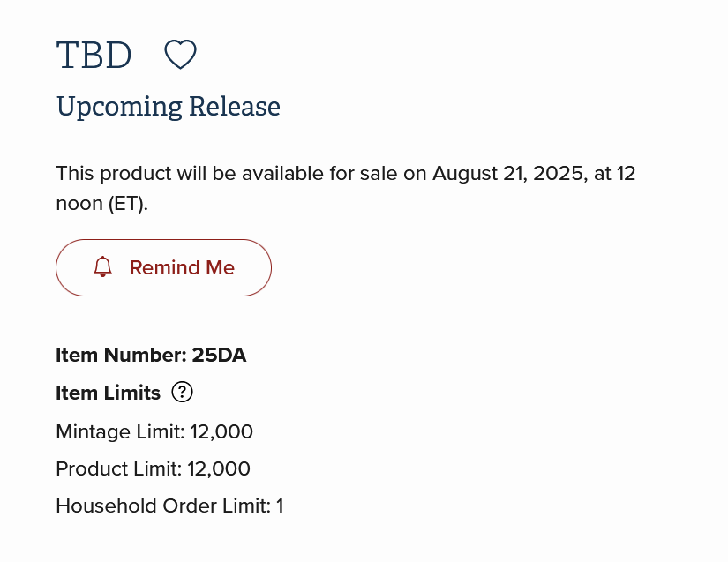Click the words 'This product will be available'
This screenshot has height=562, width=728.
[x=190, y=174]
